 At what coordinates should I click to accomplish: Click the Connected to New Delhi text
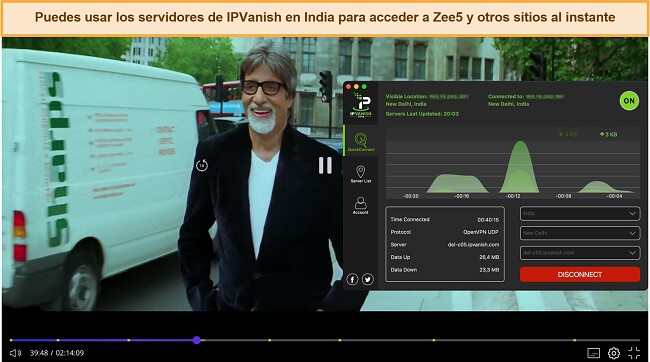click(x=508, y=104)
